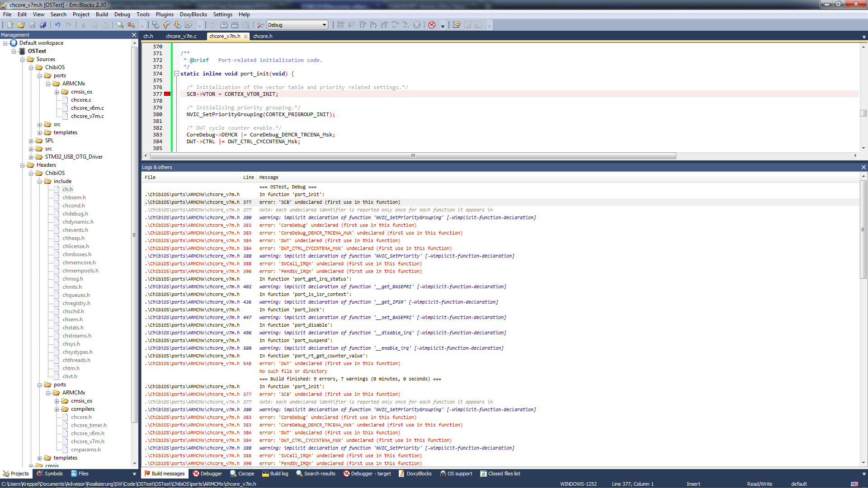868x488 pixels.
Task: Click the Open file folder icon
Action: pyautogui.click(x=21, y=25)
